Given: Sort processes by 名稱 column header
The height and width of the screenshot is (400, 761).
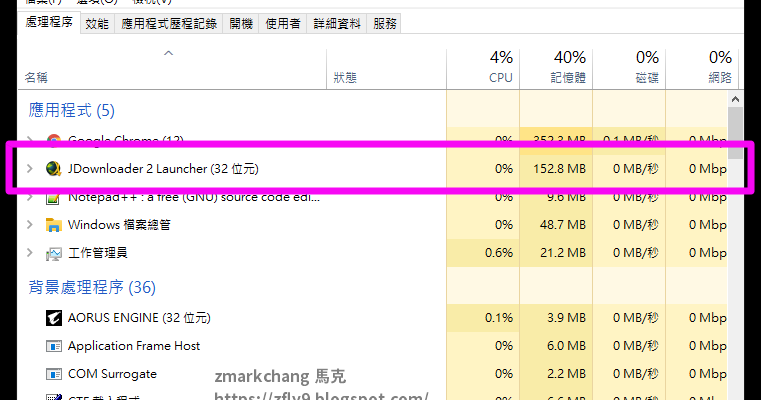Looking at the screenshot, I should [x=172, y=69].
